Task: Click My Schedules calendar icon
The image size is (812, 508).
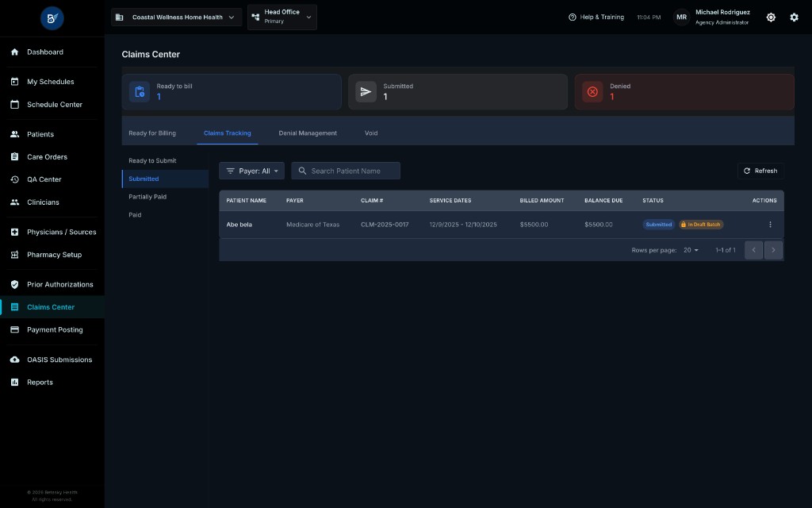Action: pos(14,82)
